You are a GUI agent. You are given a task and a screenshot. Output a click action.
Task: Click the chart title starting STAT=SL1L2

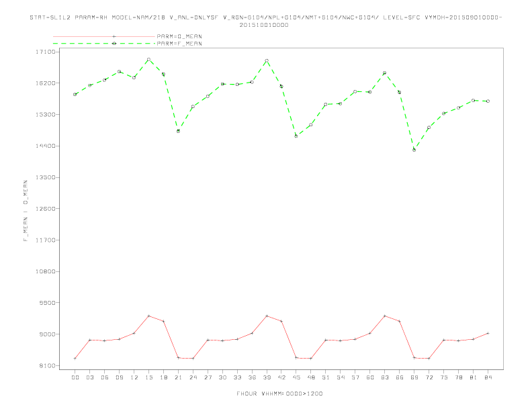coord(265,17)
